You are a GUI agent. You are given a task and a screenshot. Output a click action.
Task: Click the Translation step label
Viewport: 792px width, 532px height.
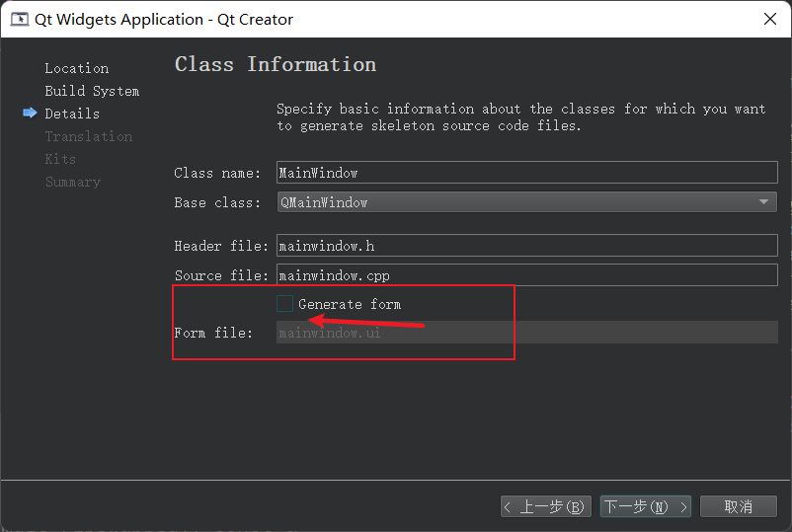tap(89, 136)
